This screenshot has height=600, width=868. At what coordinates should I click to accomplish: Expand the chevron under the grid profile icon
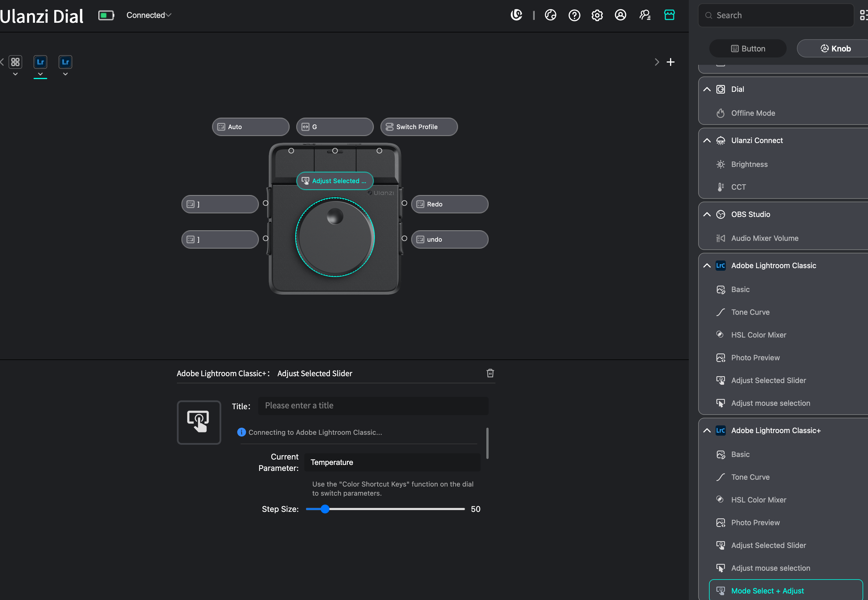(x=15, y=74)
